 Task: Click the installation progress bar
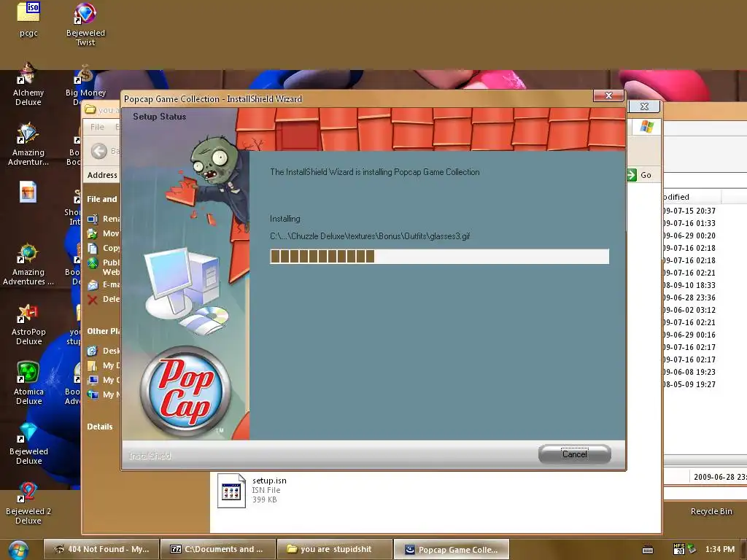click(439, 256)
